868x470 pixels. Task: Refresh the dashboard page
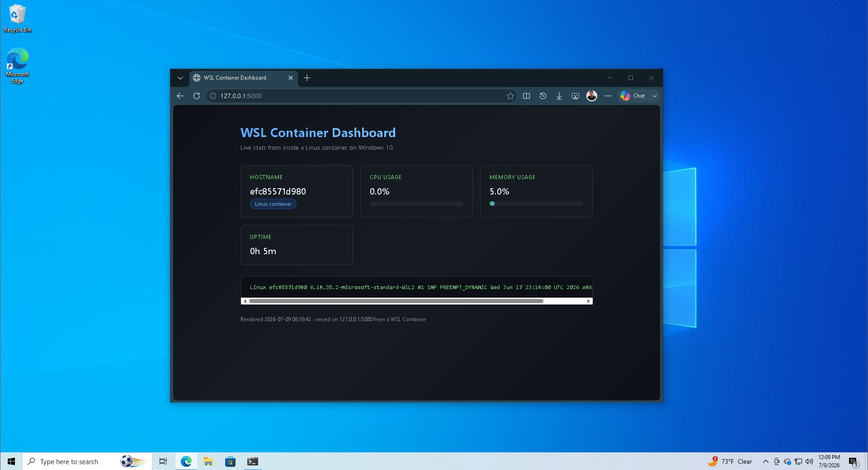point(197,96)
